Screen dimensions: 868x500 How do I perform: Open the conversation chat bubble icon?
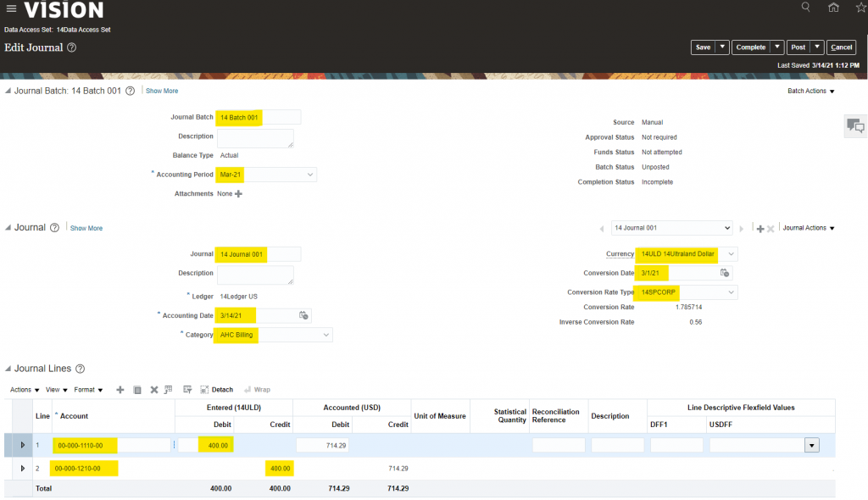855,126
